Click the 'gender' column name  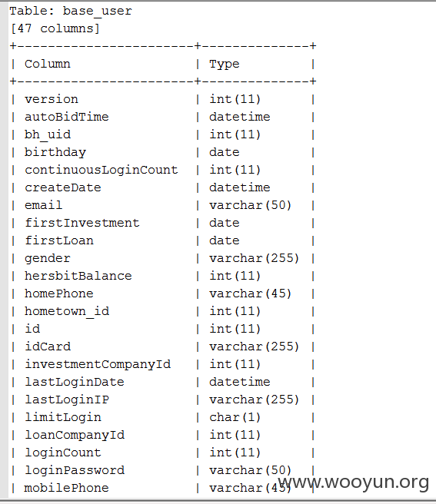(x=48, y=258)
